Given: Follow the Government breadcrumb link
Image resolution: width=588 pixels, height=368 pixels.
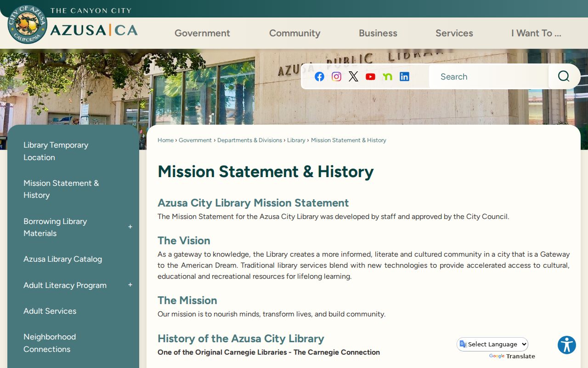Looking at the screenshot, I should tap(195, 140).
